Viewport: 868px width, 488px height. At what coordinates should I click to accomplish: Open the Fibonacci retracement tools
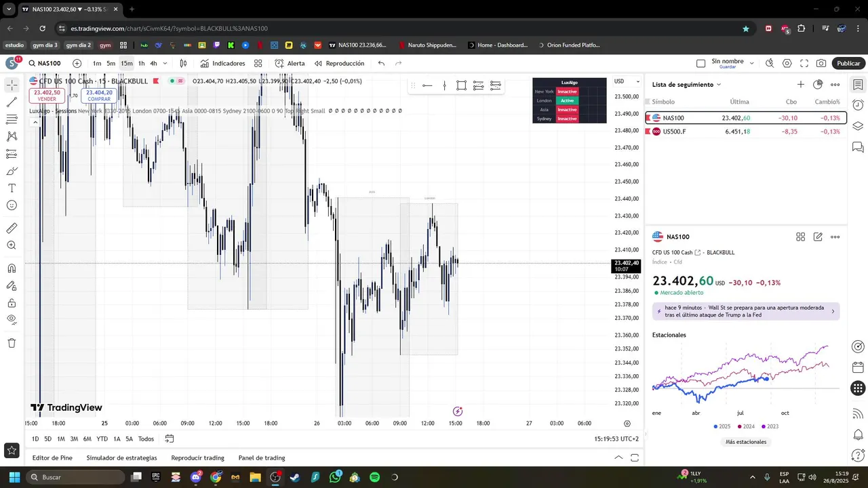coord(12,119)
